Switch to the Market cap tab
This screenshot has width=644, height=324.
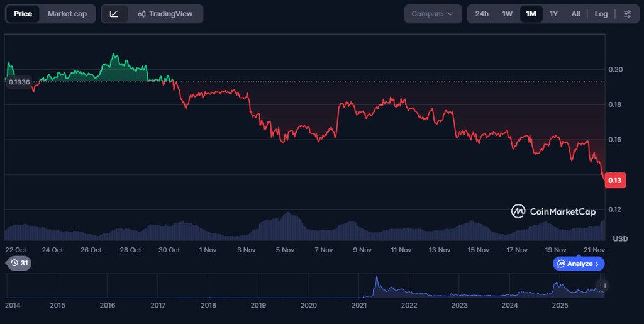67,14
